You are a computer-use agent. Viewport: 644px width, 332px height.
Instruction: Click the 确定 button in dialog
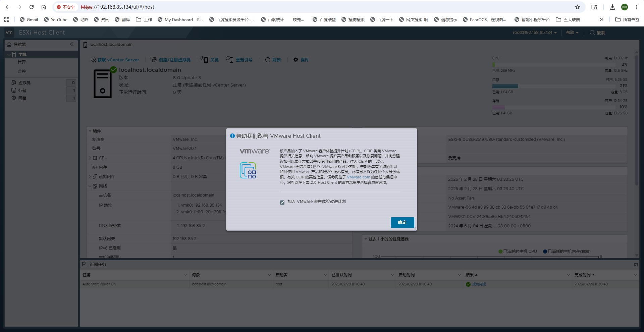point(402,222)
